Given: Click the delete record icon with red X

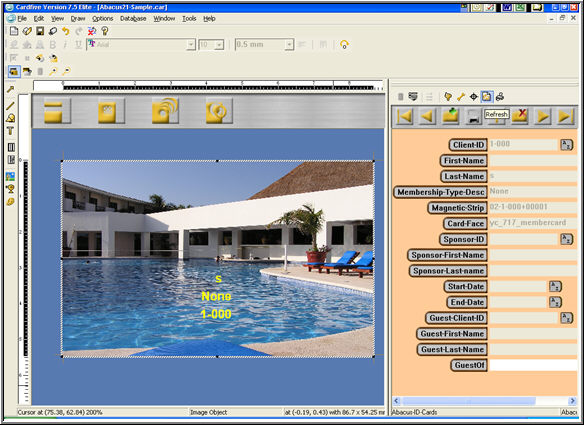Looking at the screenshot, I should pyautogui.click(x=520, y=116).
